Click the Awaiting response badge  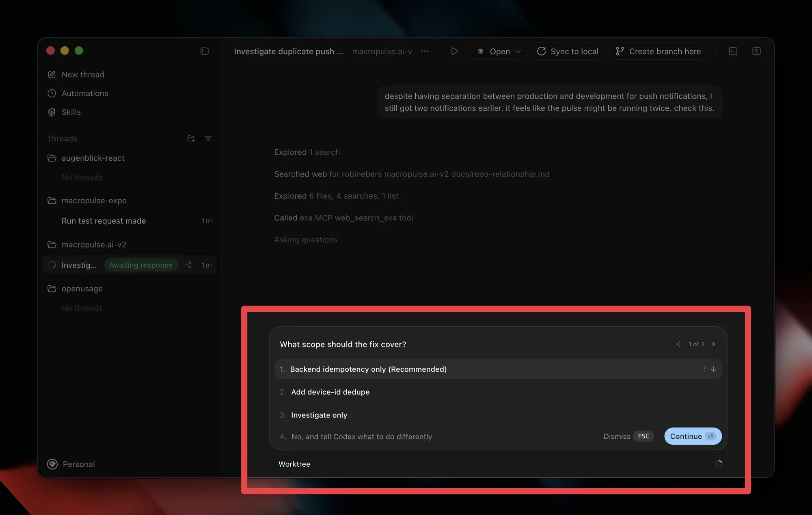tap(141, 265)
